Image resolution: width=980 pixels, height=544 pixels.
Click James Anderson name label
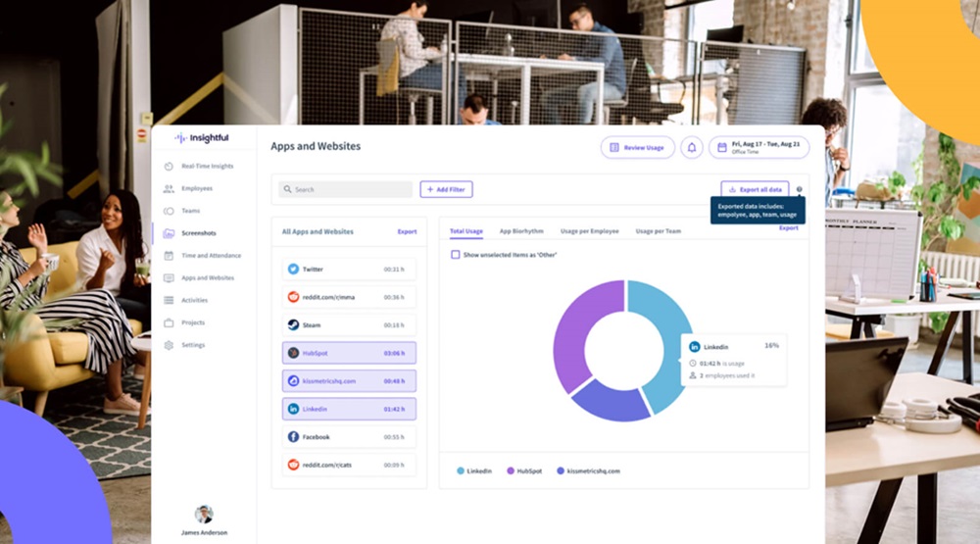(x=205, y=533)
